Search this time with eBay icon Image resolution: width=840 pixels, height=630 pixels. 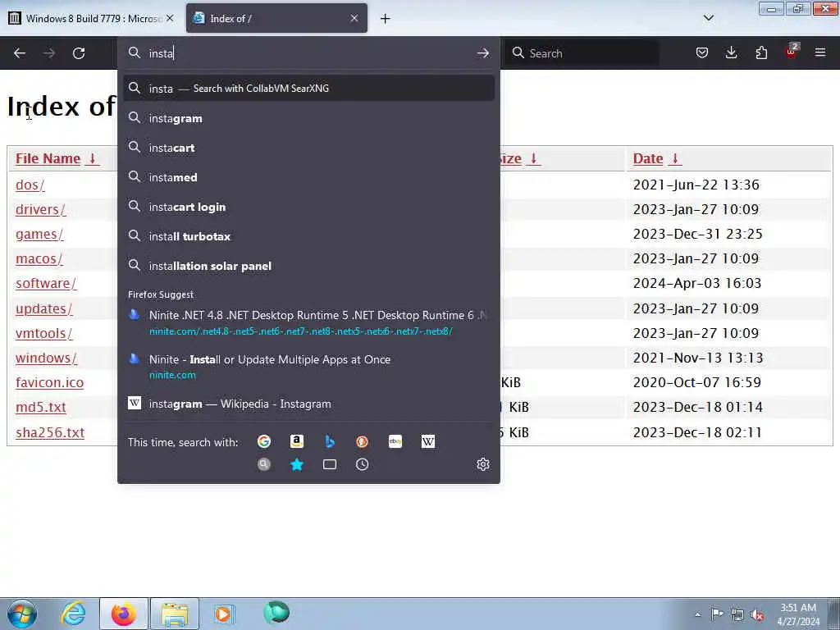pyautogui.click(x=395, y=441)
